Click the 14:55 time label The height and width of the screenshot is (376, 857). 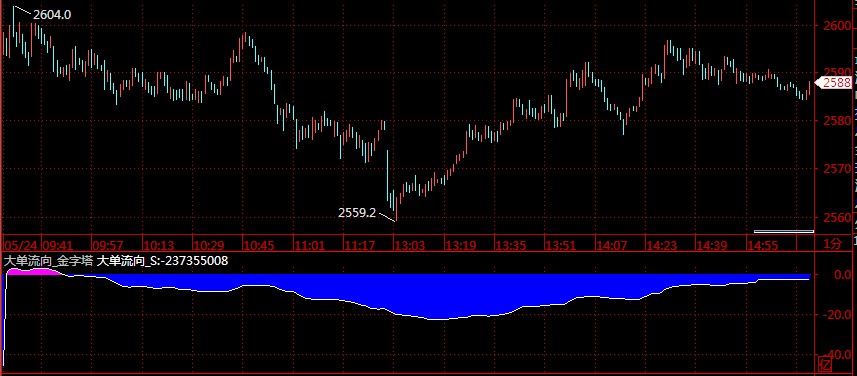[762, 244]
